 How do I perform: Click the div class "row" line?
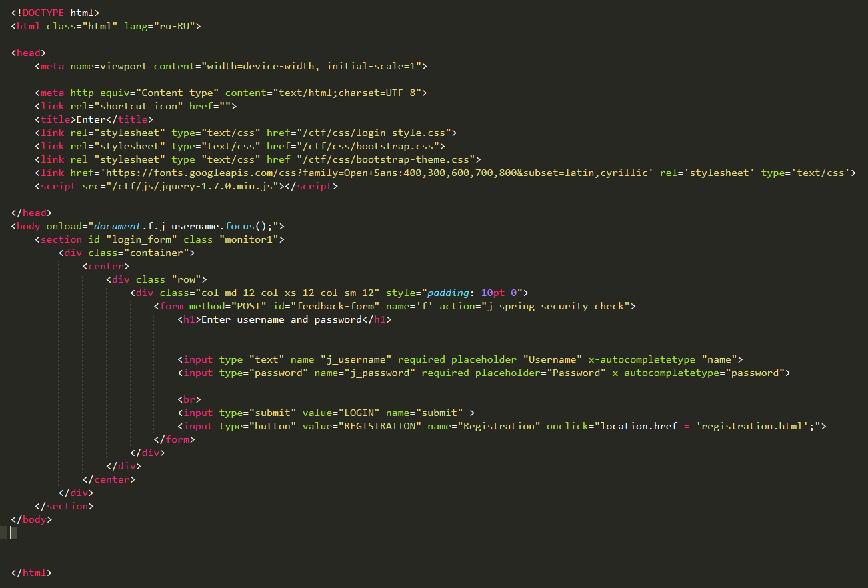[157, 279]
